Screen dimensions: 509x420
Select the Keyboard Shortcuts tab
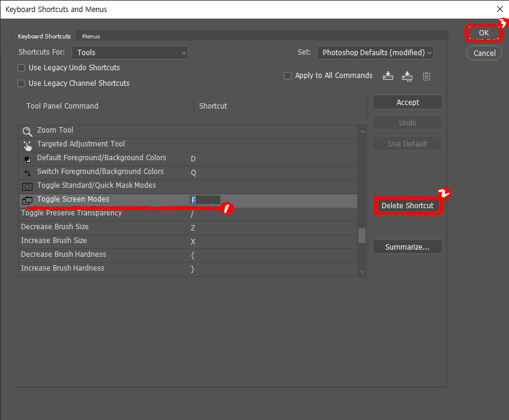[44, 36]
